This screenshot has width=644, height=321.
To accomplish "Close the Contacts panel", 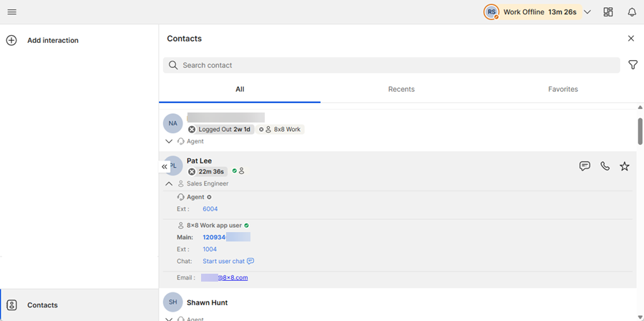I will [630, 39].
